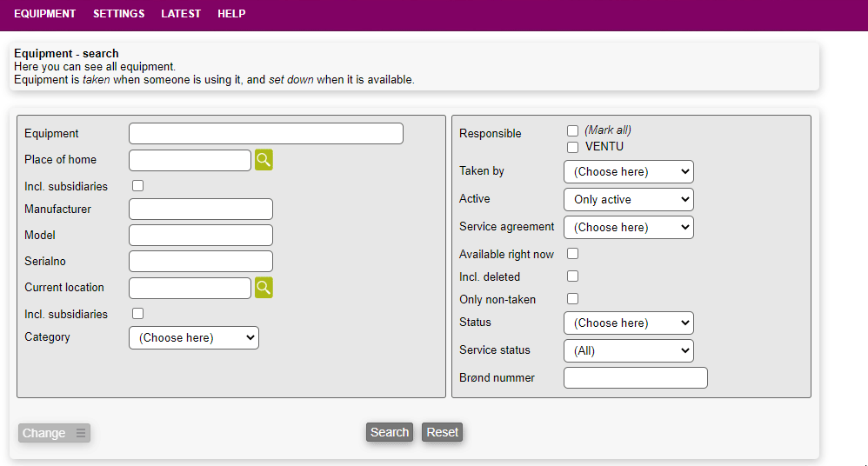Tick the Only non-taken checkbox

tap(572, 299)
